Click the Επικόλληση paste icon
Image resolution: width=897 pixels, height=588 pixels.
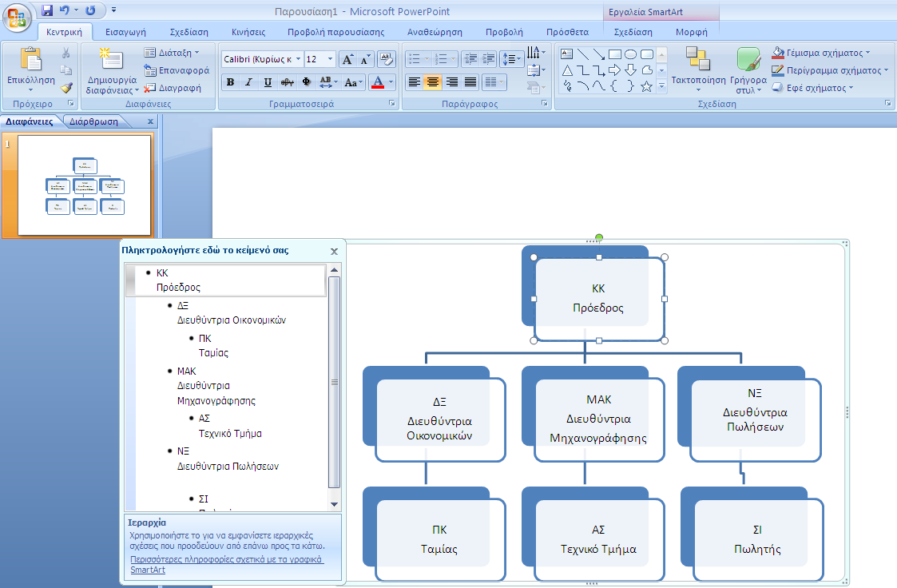click(x=31, y=59)
